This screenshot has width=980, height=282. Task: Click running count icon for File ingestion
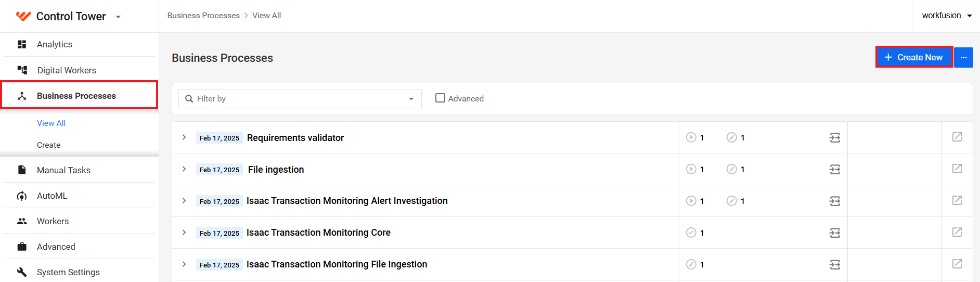[691, 169]
